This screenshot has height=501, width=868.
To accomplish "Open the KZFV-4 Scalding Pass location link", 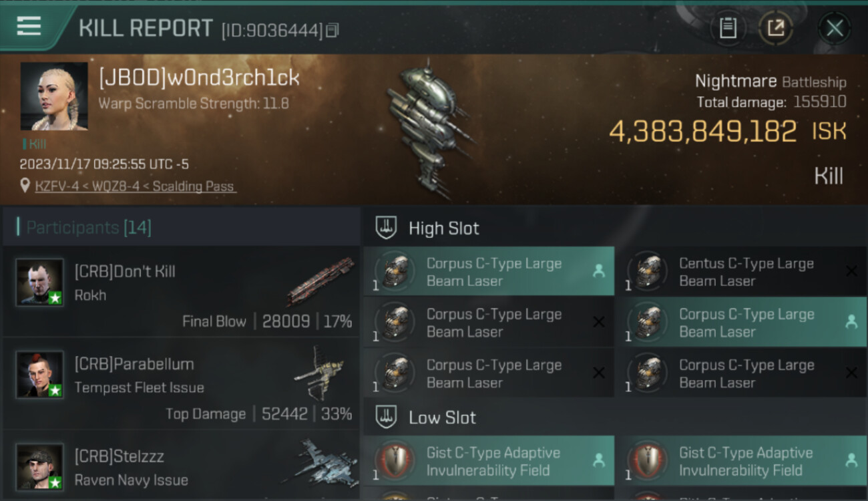I will (x=136, y=186).
